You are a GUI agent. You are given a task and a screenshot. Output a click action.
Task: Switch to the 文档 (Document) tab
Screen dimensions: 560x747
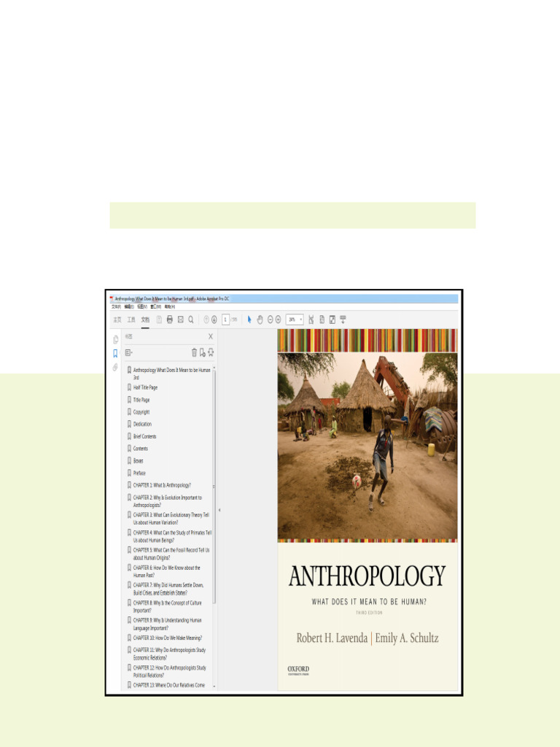(145, 320)
